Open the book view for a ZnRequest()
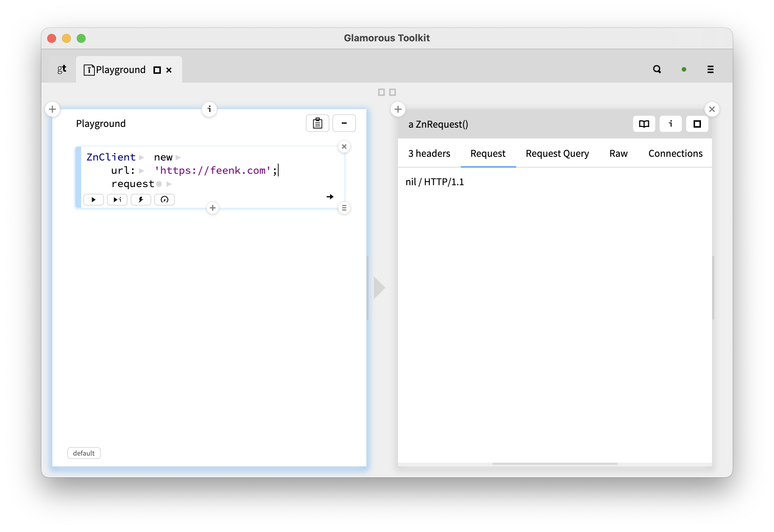Image resolution: width=774 pixels, height=532 pixels. coord(643,124)
